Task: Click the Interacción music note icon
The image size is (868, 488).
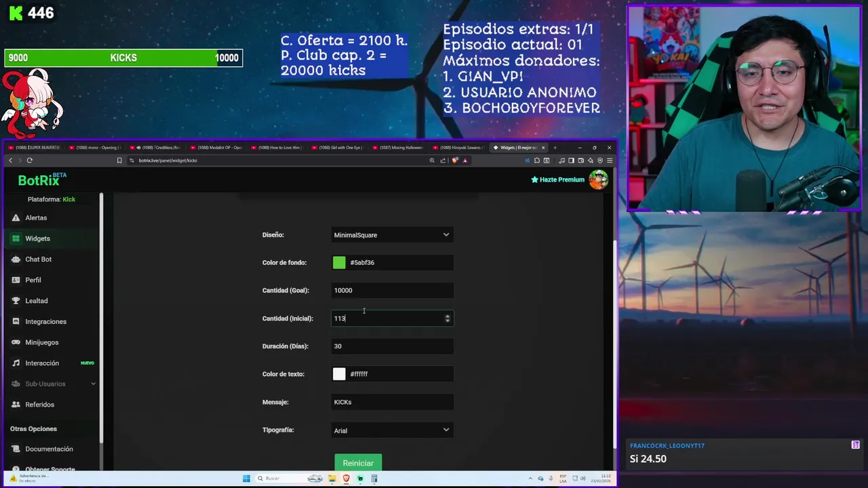Action: click(x=16, y=363)
